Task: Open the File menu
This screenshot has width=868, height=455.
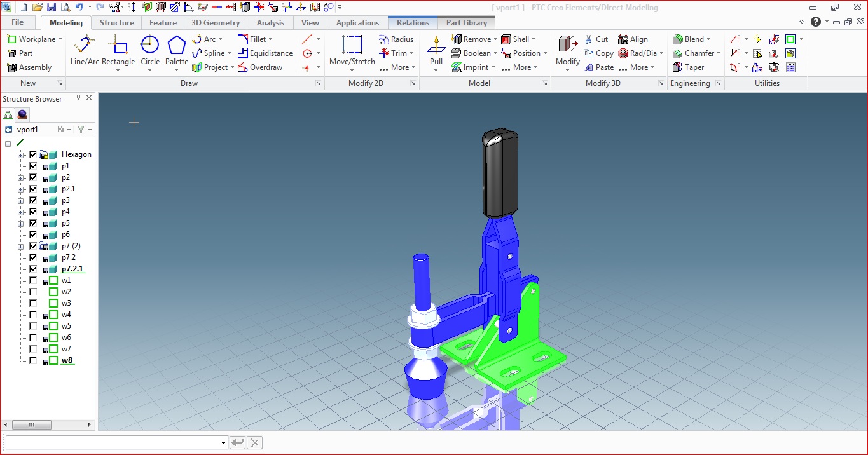Action: coord(18,22)
